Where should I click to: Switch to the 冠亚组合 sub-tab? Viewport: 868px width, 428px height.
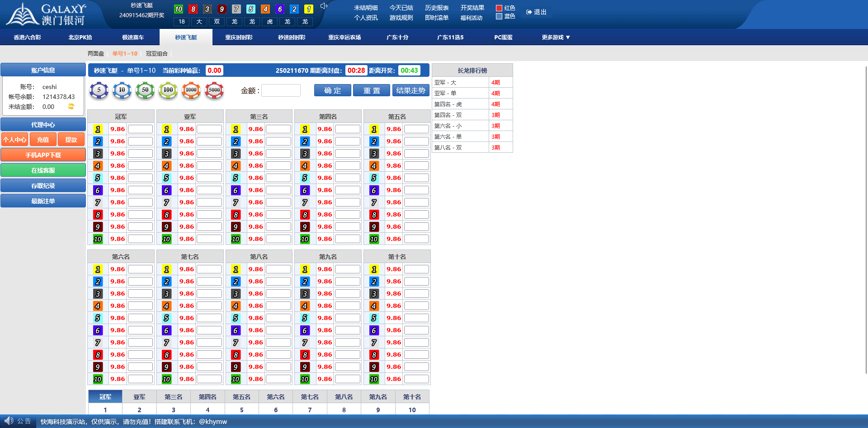156,54
